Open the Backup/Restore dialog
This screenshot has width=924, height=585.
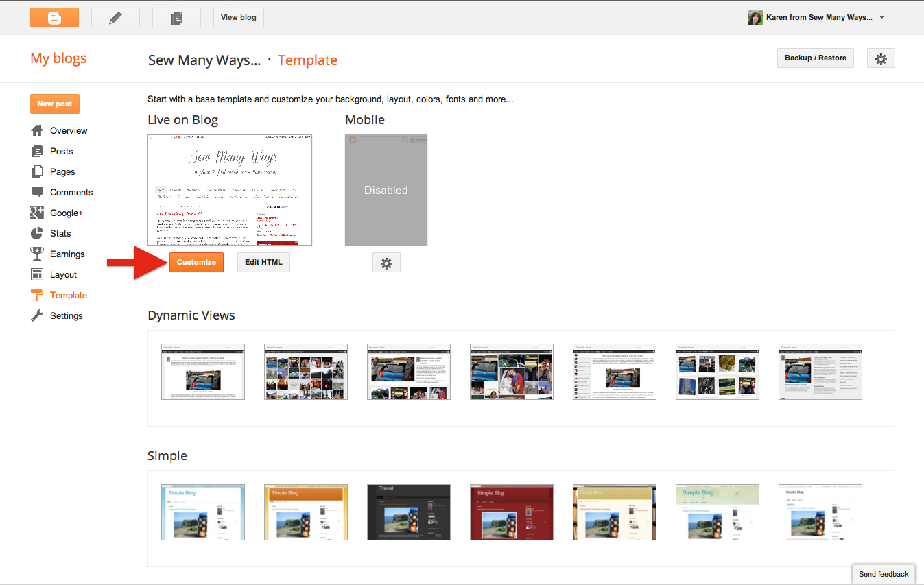pos(815,58)
